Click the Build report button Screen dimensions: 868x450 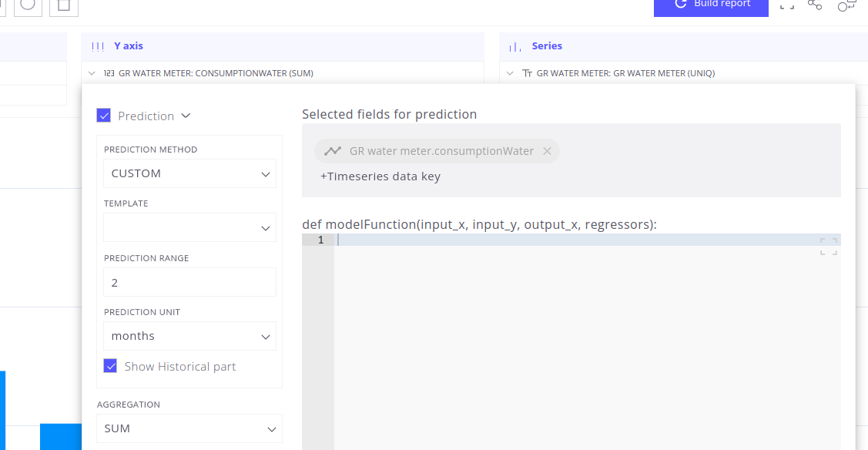click(x=711, y=5)
